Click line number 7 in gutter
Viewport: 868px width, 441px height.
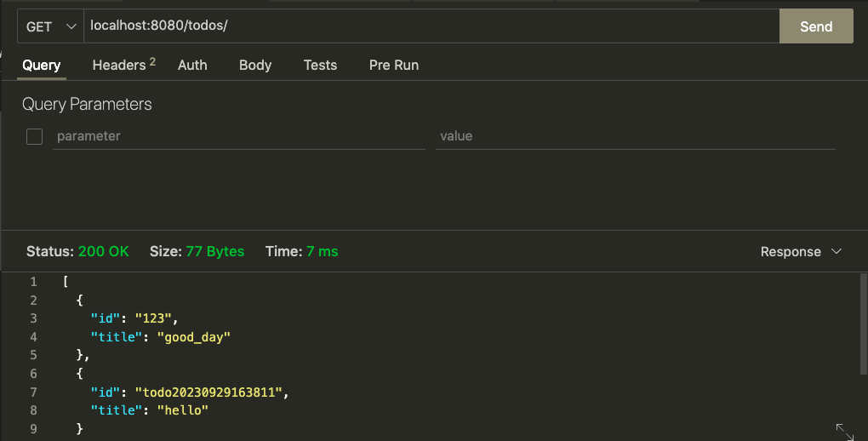point(33,392)
